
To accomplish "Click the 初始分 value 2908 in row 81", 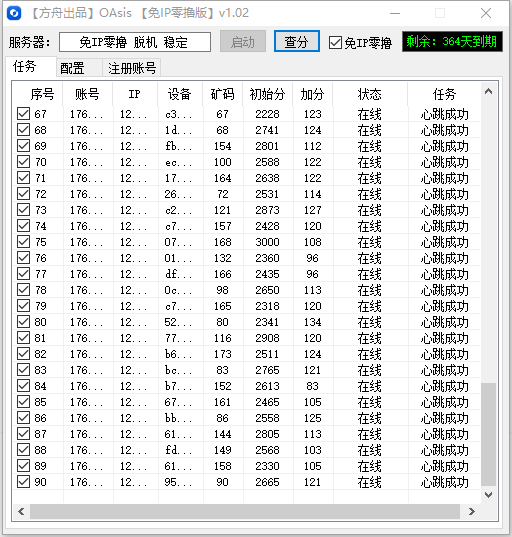I will click(x=267, y=338).
